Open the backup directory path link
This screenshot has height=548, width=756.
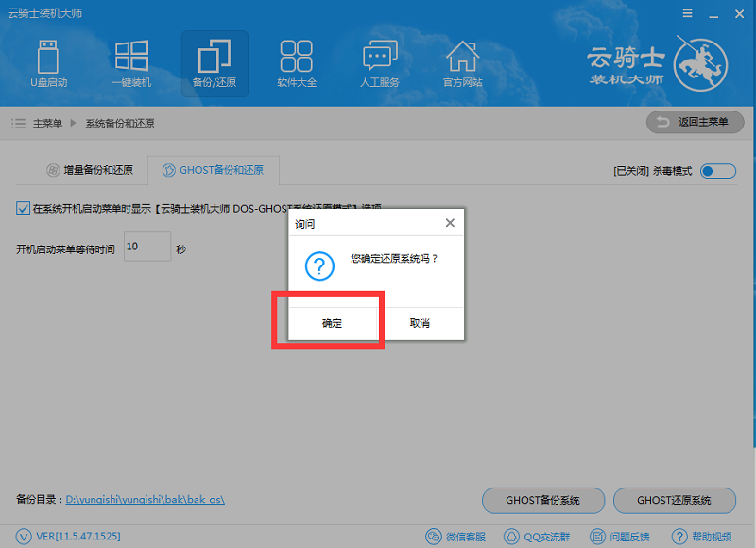click(146, 500)
